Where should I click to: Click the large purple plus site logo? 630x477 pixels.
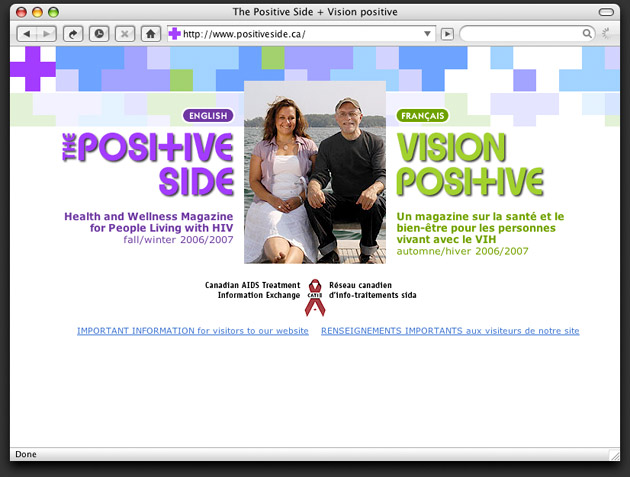pyautogui.click(x=33, y=69)
